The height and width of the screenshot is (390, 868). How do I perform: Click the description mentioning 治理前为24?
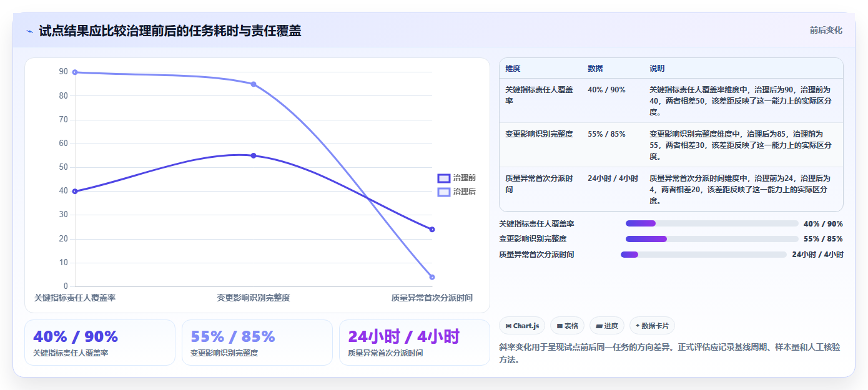(741, 190)
